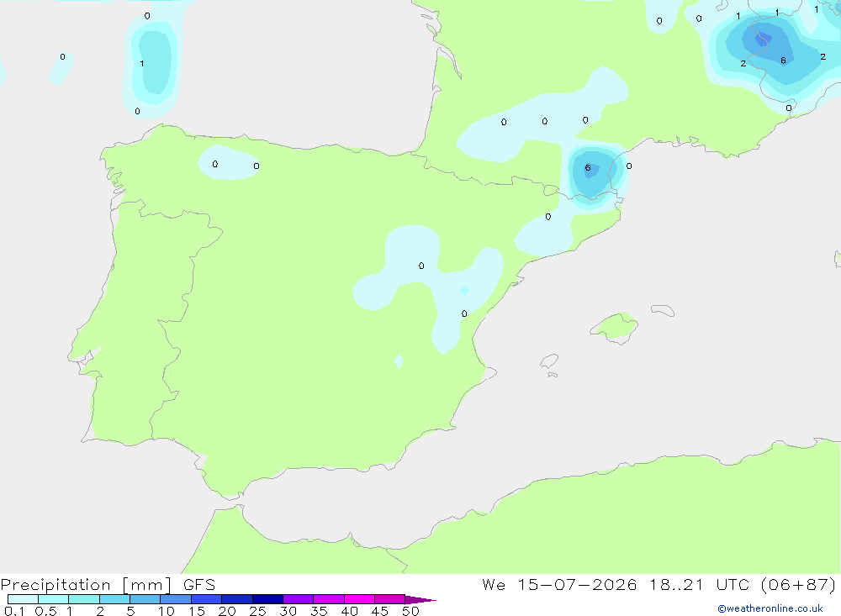Click the 30–35 mm purple legend swatch
The width and height of the screenshot is (841, 616).
pos(299,599)
